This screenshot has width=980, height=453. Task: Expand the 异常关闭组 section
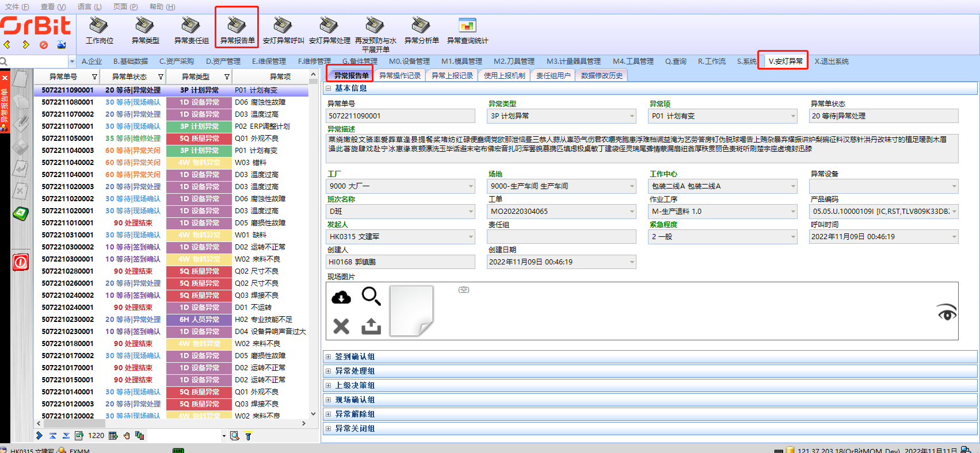329,429
